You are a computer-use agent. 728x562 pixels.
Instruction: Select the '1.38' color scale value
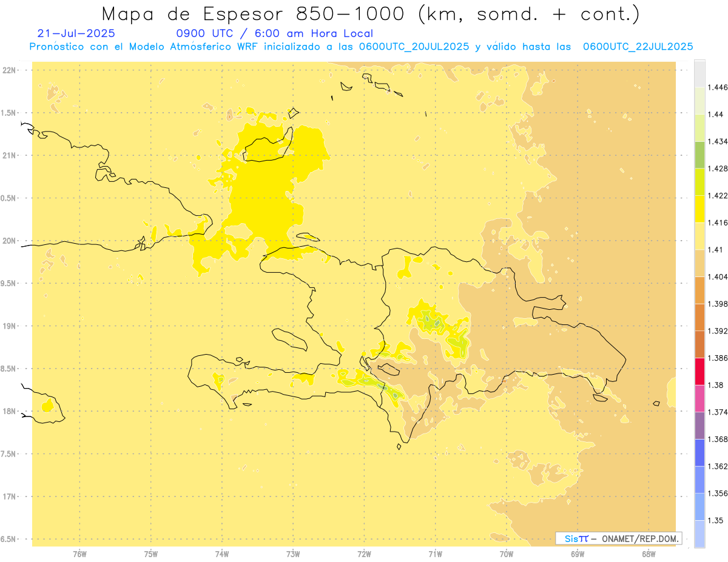point(715,385)
